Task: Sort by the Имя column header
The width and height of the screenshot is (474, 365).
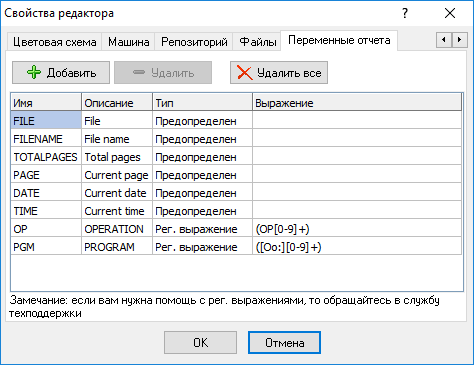Action: click(x=46, y=103)
